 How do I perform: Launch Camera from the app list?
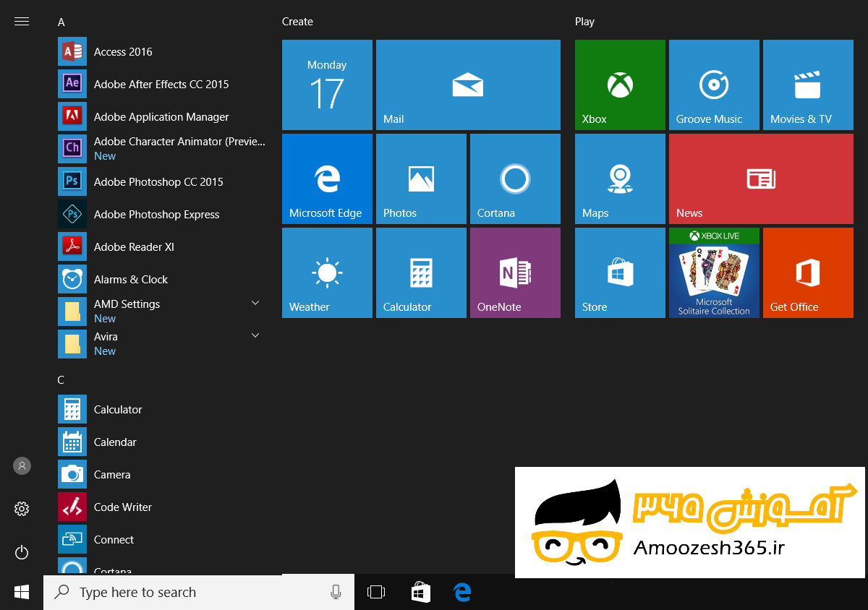(x=163, y=475)
